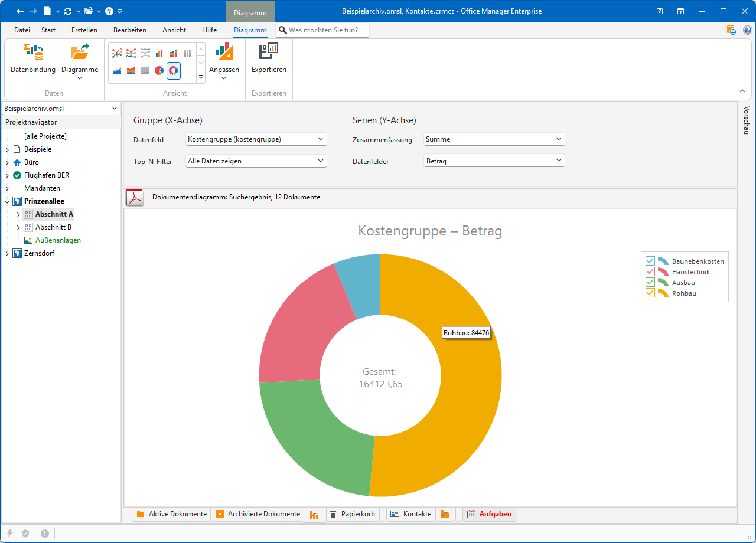756x543 pixels.
Task: Click the green Ausbau legend color marker
Action: tap(663, 282)
